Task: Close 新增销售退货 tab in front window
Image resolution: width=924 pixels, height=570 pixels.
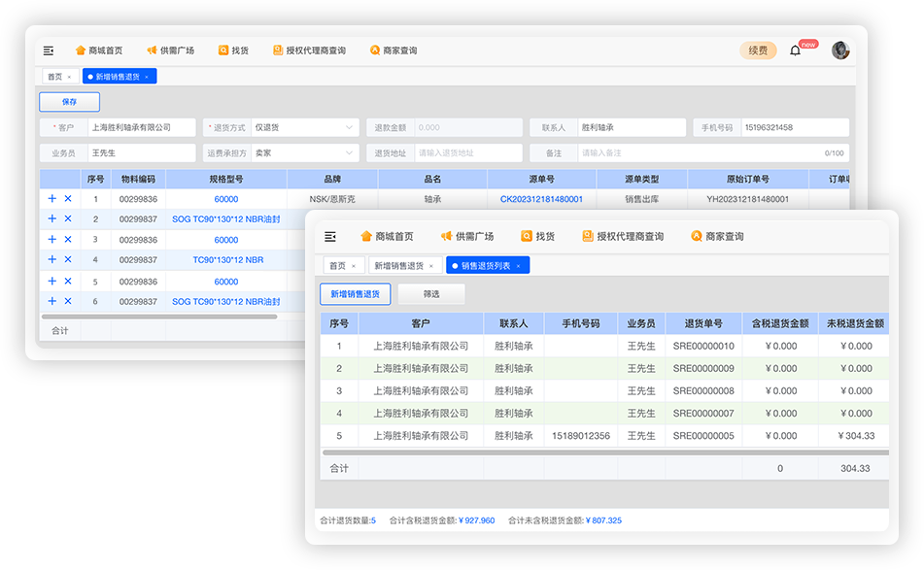Action: (431, 266)
